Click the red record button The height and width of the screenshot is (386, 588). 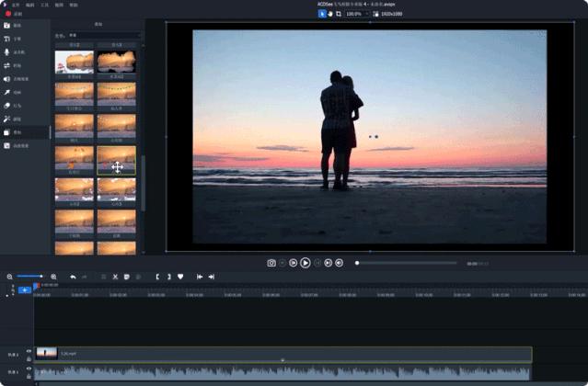[x=8, y=14]
